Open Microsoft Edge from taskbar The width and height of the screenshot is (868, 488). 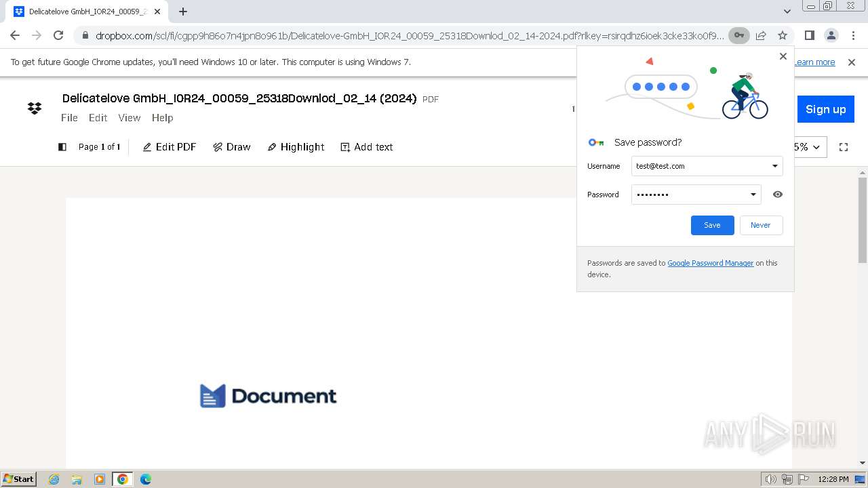click(145, 479)
